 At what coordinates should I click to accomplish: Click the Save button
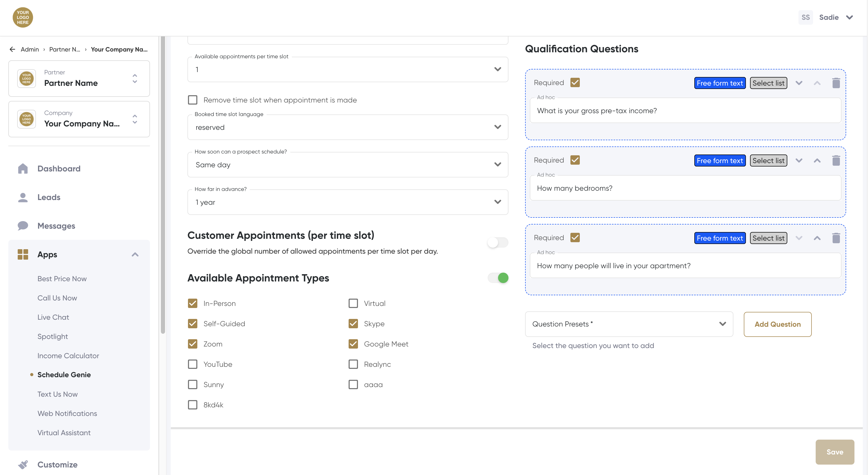834,452
